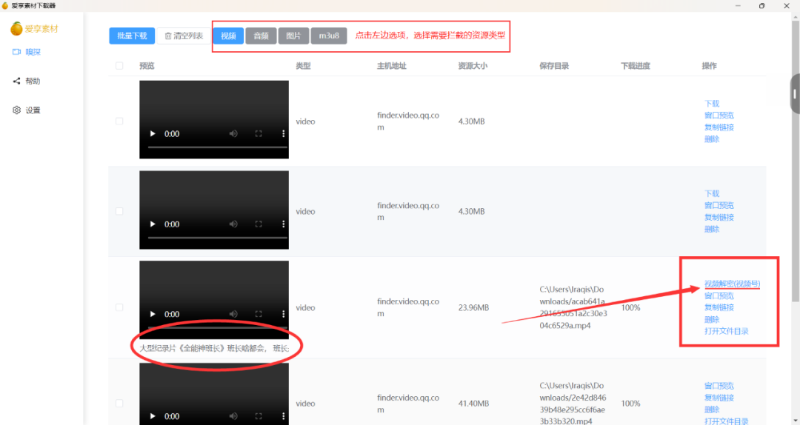Select the 视频 resource type filter
The image size is (800, 425).
click(x=228, y=36)
